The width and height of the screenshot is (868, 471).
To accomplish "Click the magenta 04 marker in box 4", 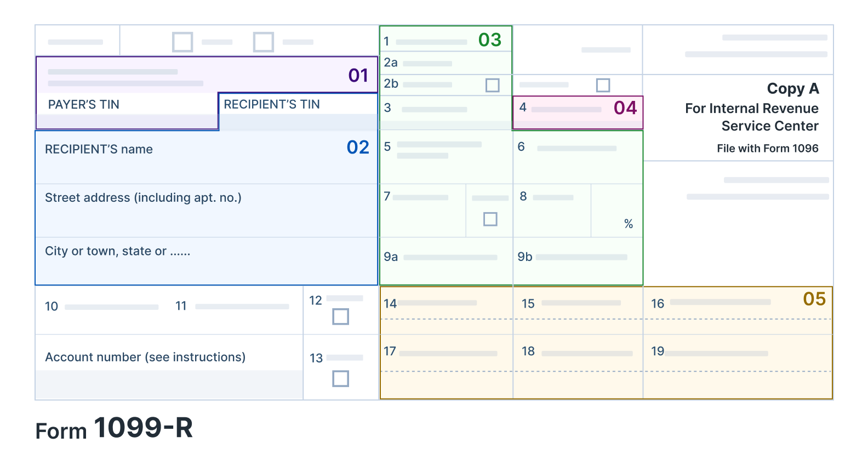I will [x=625, y=107].
